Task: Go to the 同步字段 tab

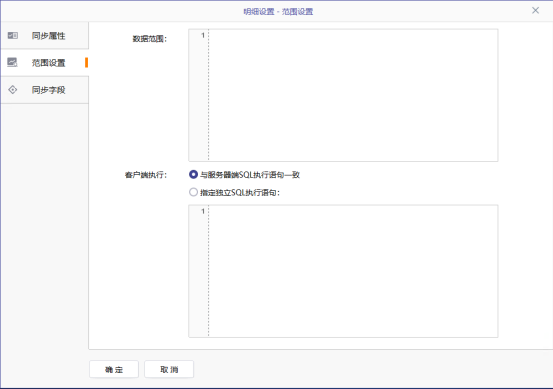Action: point(44,90)
